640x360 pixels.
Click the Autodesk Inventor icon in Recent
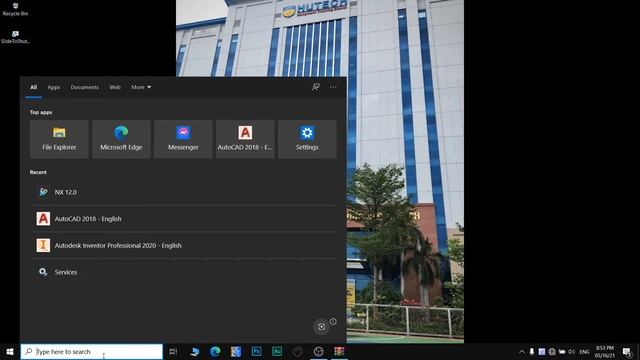pos(43,245)
